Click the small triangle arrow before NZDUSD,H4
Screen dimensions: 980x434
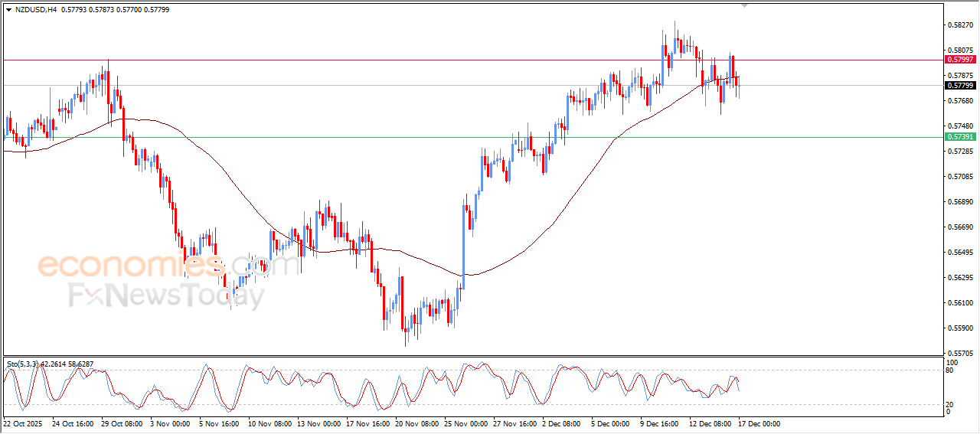[x=8, y=10]
